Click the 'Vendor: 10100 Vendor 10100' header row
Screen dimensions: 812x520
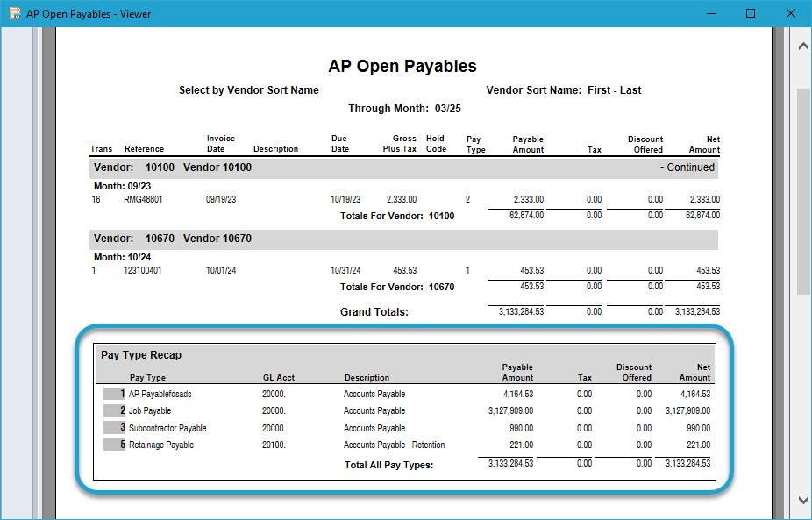(403, 167)
